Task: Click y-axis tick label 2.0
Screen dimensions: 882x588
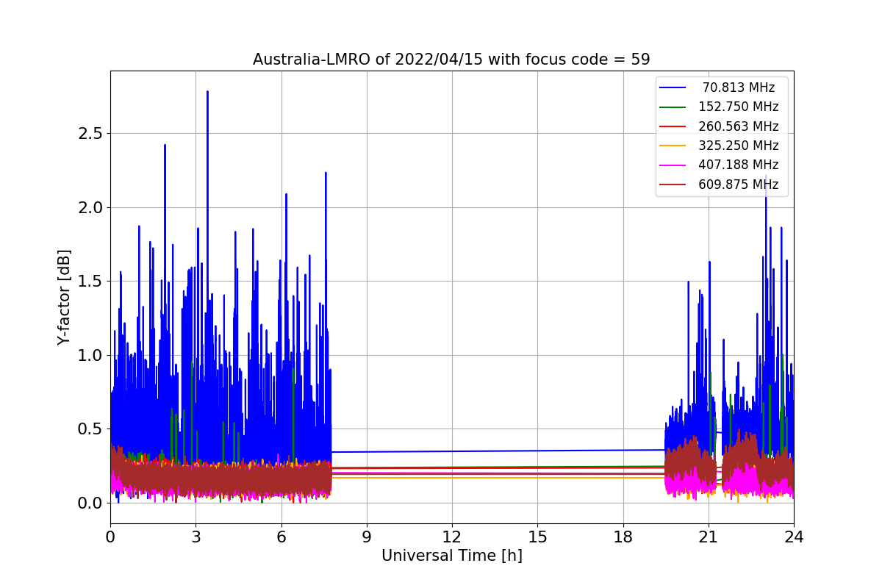Action: click(x=90, y=207)
